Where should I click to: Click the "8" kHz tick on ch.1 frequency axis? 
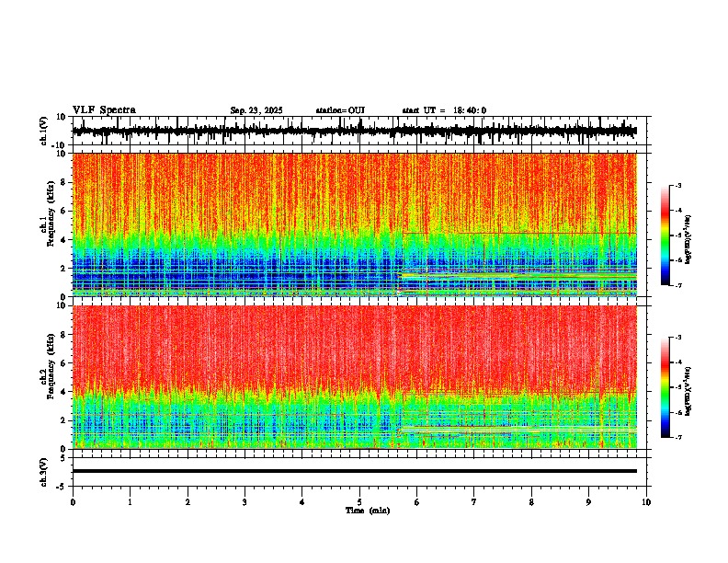click(x=65, y=182)
